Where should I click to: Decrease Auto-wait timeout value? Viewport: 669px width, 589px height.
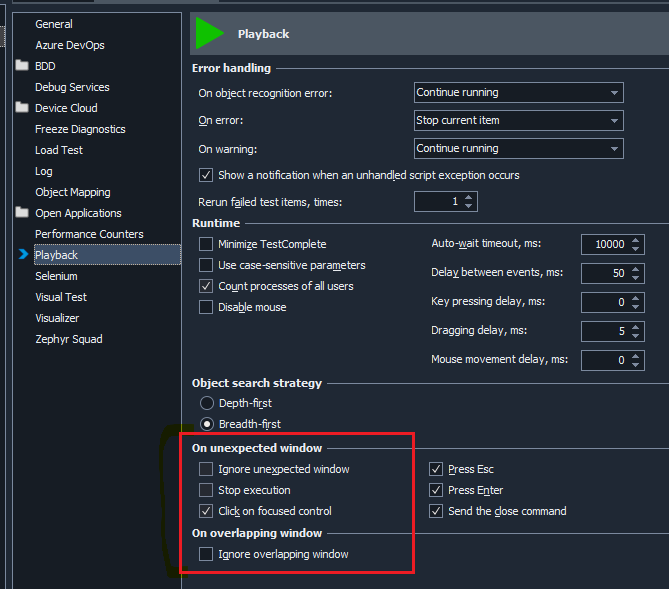coord(636,249)
